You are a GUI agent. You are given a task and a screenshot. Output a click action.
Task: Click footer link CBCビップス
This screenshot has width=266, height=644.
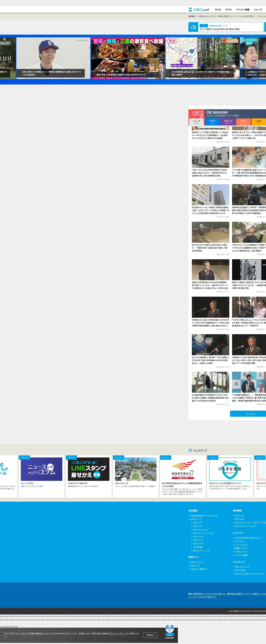(x=198, y=543)
